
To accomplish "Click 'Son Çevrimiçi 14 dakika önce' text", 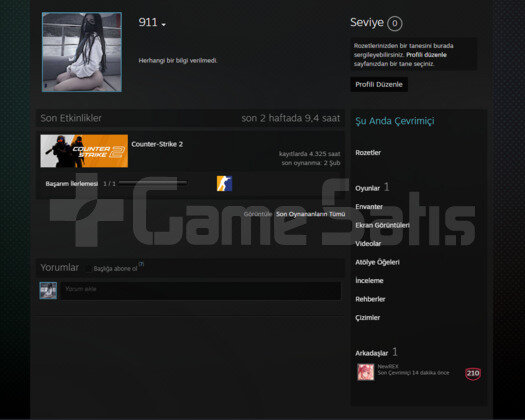I will [414, 373].
